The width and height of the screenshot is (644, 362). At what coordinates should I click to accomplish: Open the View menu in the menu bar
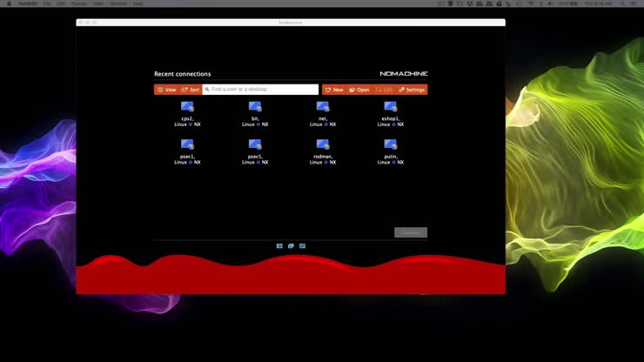[x=97, y=3]
